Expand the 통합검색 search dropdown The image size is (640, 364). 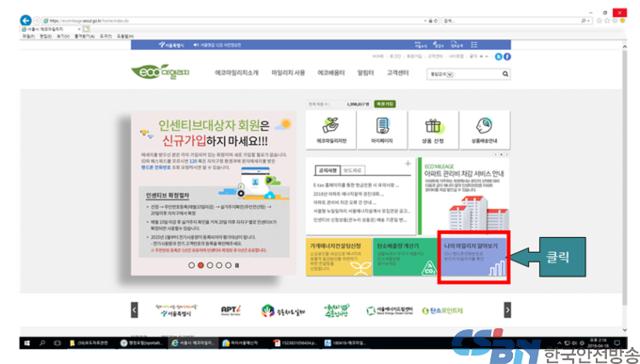click(441, 74)
